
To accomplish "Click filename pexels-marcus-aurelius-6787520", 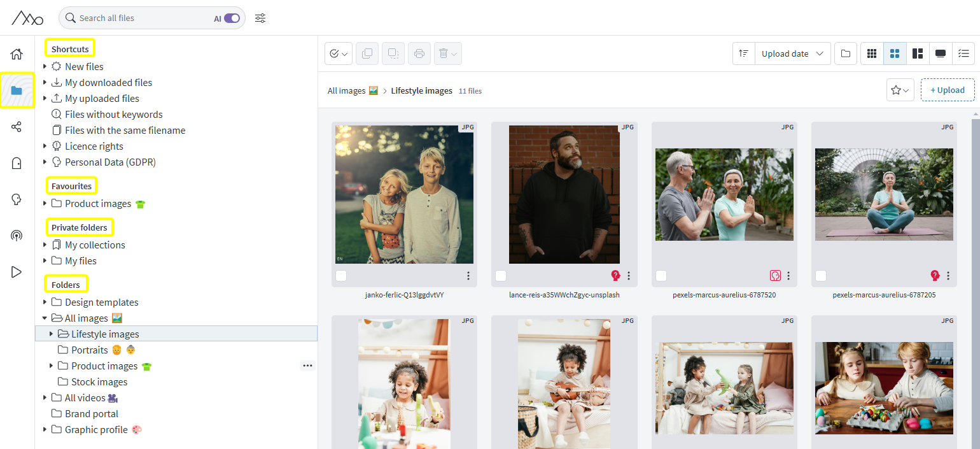I will pyautogui.click(x=724, y=295).
